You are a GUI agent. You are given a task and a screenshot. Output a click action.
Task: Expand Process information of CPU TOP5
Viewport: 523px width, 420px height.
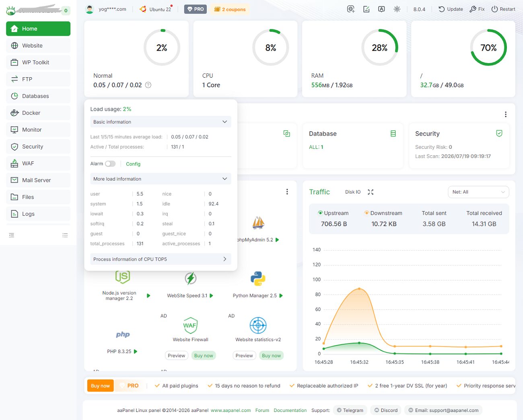(x=161, y=259)
